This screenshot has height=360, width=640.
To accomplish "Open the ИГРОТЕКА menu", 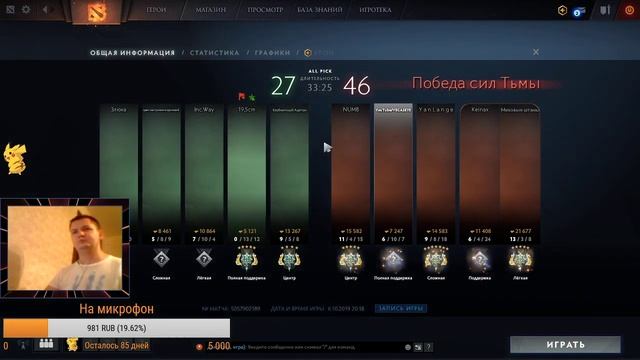I will click(375, 10).
